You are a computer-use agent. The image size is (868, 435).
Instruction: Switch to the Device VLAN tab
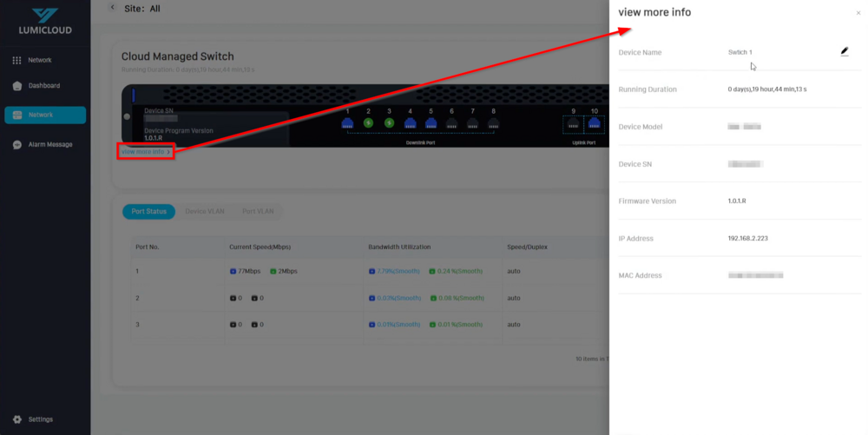(205, 211)
